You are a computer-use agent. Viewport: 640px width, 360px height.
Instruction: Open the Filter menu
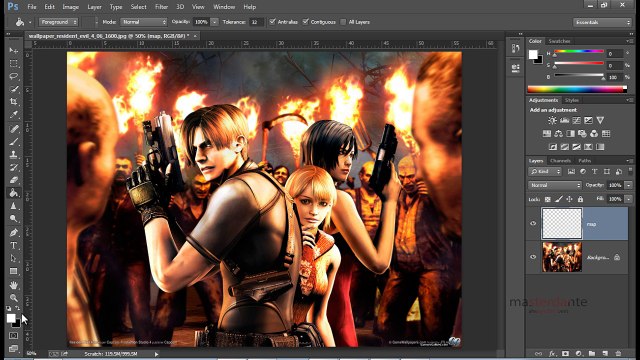tap(161, 7)
